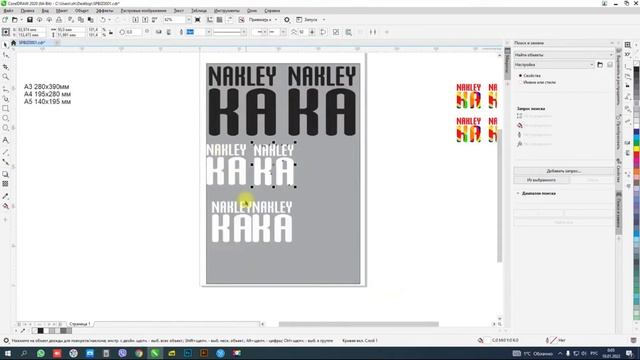This screenshot has height=360, width=640.
Task: Open the outline width dropdown
Action: point(208,32)
